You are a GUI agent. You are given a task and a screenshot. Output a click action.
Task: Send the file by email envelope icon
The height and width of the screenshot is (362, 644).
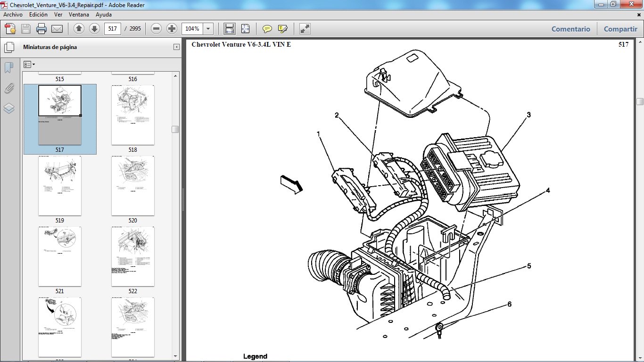(57, 29)
